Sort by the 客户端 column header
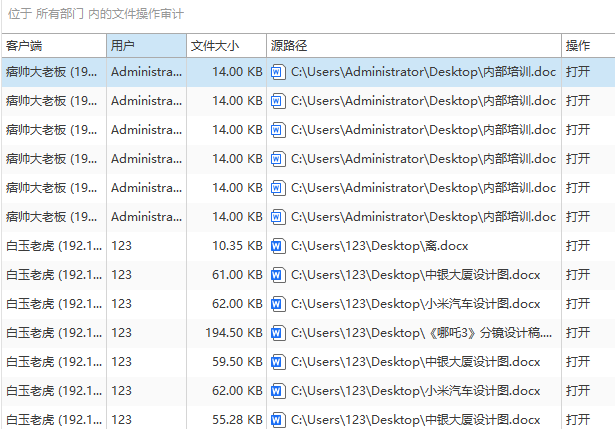 pos(54,46)
